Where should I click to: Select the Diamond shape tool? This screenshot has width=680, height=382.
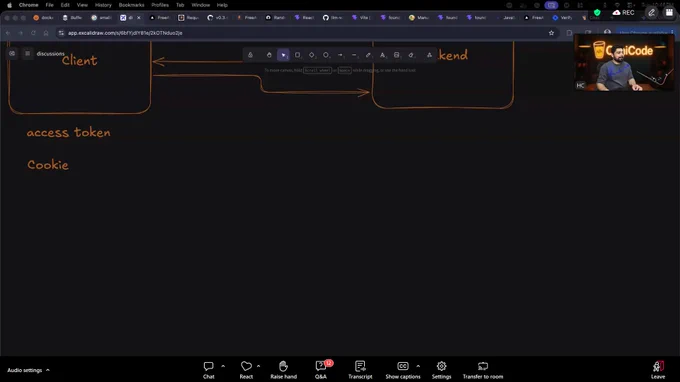[312, 55]
